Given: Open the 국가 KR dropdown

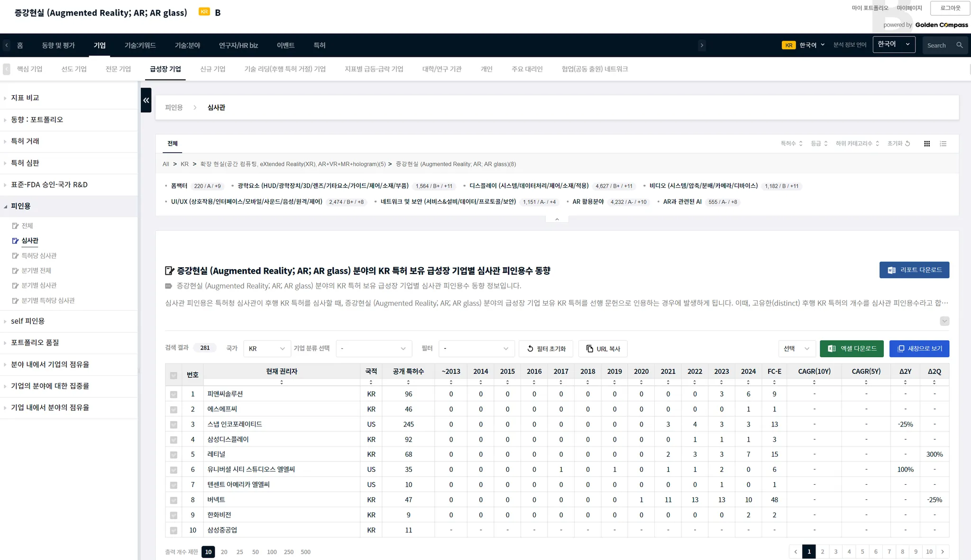Looking at the screenshot, I should pyautogui.click(x=266, y=349).
